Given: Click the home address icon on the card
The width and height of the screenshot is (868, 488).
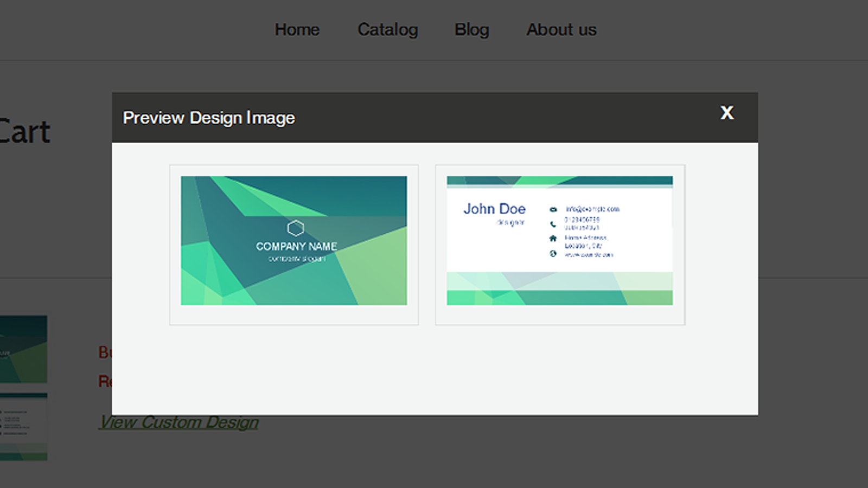Looking at the screenshot, I should 553,237.
